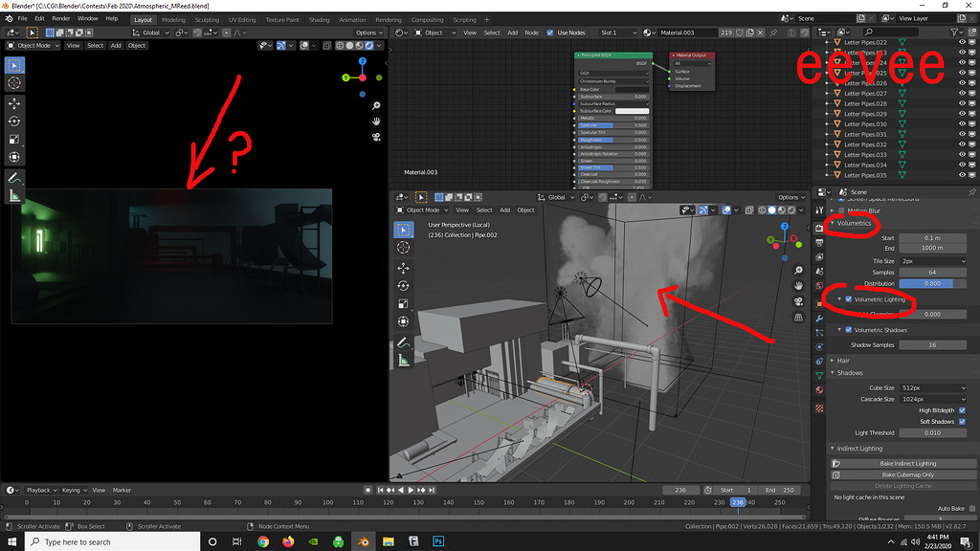
Task: Uncheck the Volumetric Shadows checkbox
Action: (849, 330)
